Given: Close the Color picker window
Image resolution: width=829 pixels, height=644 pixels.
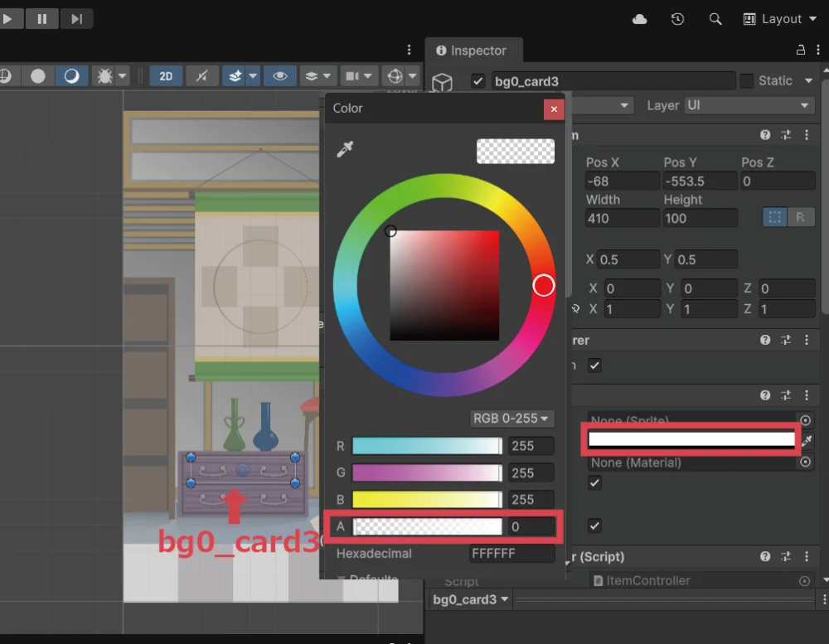Looking at the screenshot, I should pyautogui.click(x=553, y=109).
